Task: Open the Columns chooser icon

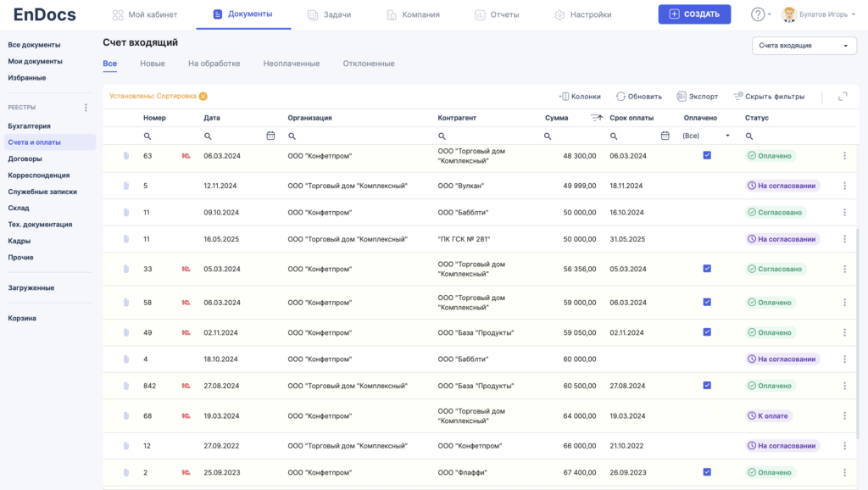Action: coord(565,97)
